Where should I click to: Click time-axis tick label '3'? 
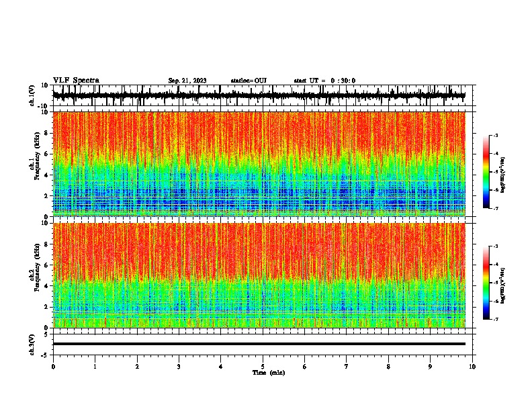tap(179, 367)
